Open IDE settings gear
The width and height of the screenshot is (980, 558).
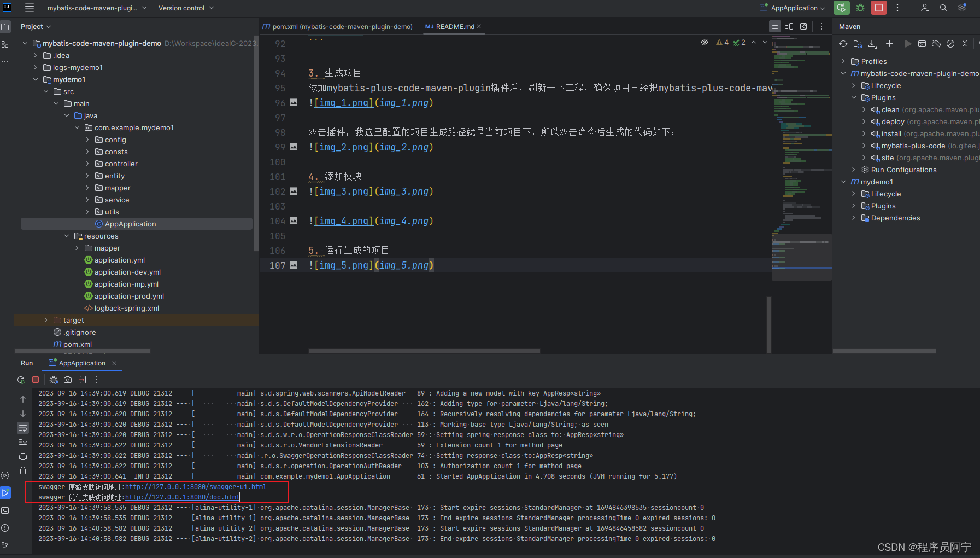962,8
